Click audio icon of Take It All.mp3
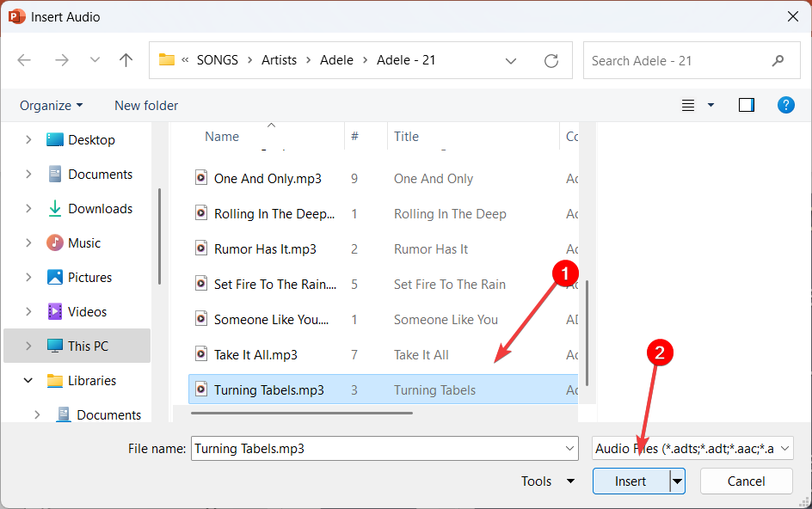This screenshot has width=812, height=509. pos(201,354)
